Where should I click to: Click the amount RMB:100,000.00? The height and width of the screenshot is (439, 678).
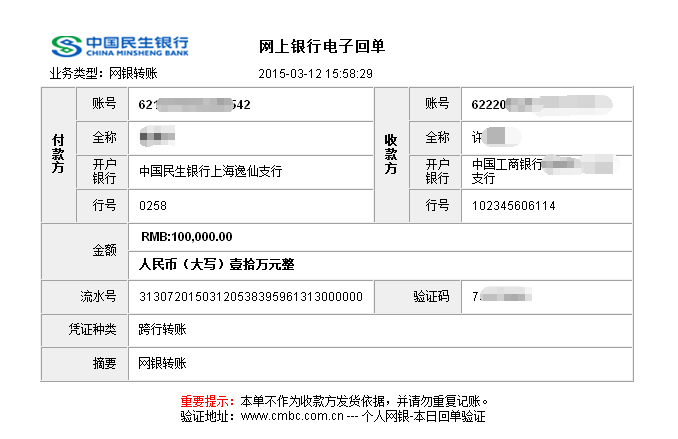pyautogui.click(x=186, y=237)
